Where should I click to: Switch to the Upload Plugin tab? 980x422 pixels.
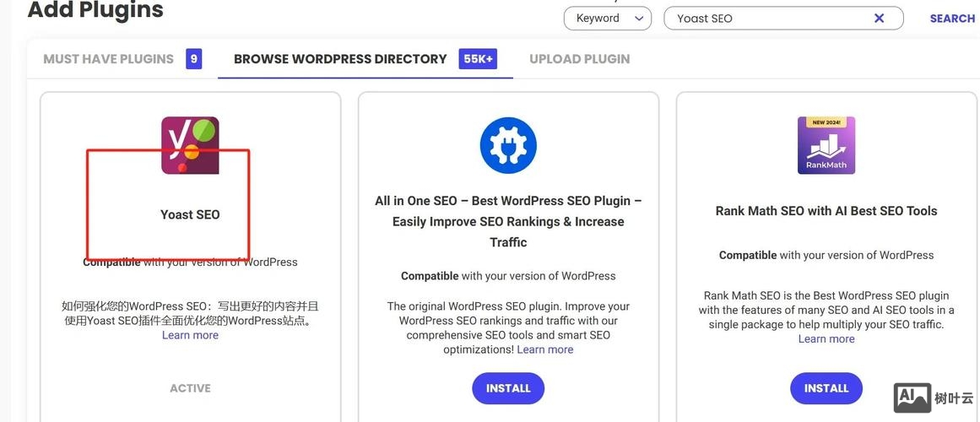click(x=579, y=59)
